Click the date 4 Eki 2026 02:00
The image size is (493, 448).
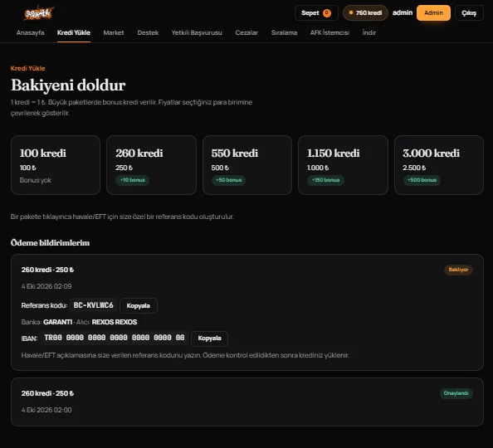46,410
